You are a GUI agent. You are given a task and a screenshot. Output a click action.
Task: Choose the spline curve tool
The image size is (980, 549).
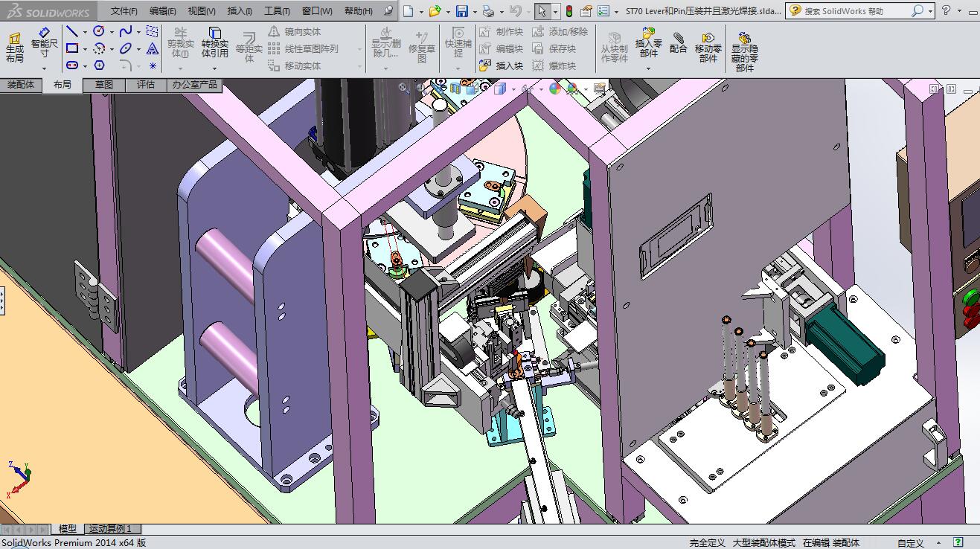[x=125, y=31]
